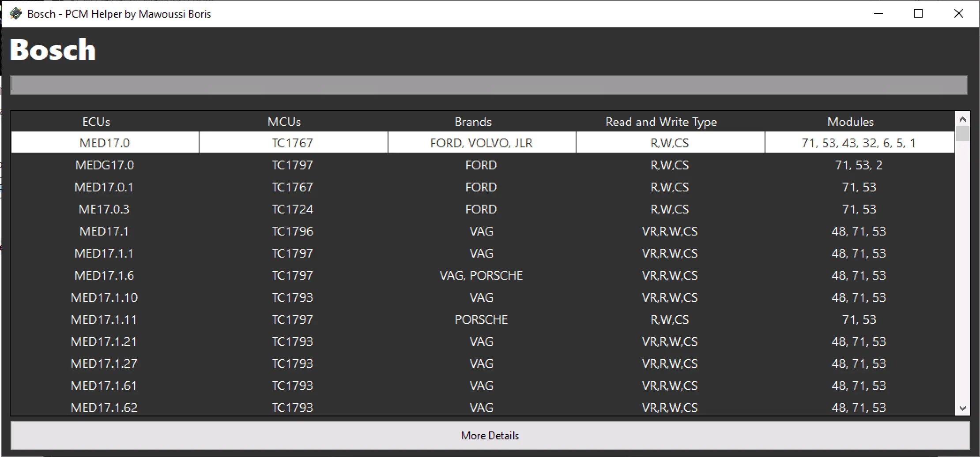This screenshot has width=980, height=457.
Task: Click the scrollbar down arrow
Action: [963, 408]
